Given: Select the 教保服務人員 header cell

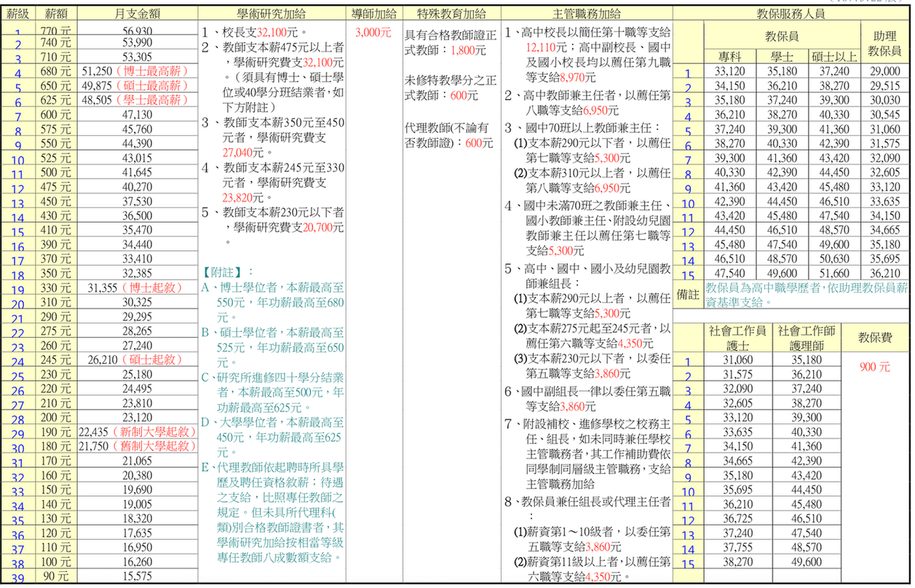Looking at the screenshot, I should (791, 13).
